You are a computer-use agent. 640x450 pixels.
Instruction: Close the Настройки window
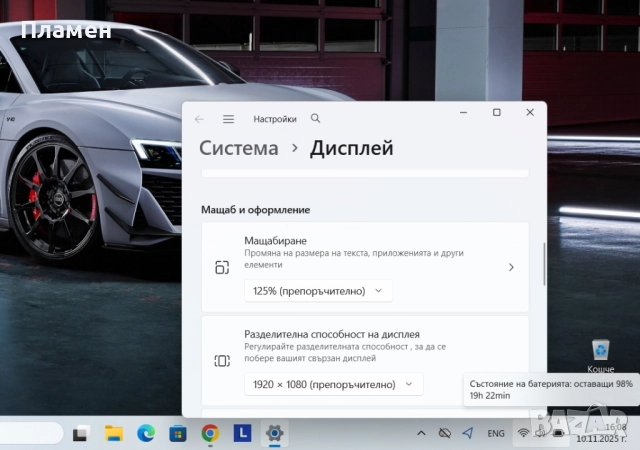(530, 112)
